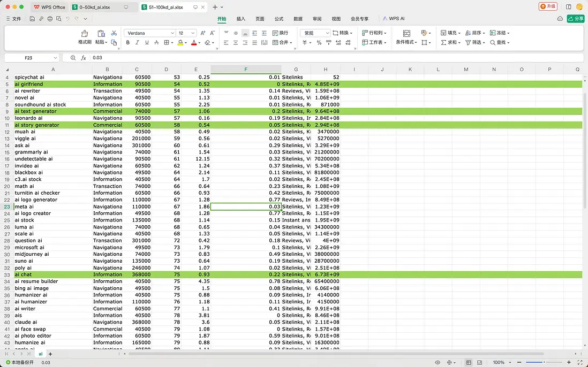This screenshot has height=367, width=588.
Task: Open the Conditional Format (条件格式) dropdown
Action: tap(406, 42)
